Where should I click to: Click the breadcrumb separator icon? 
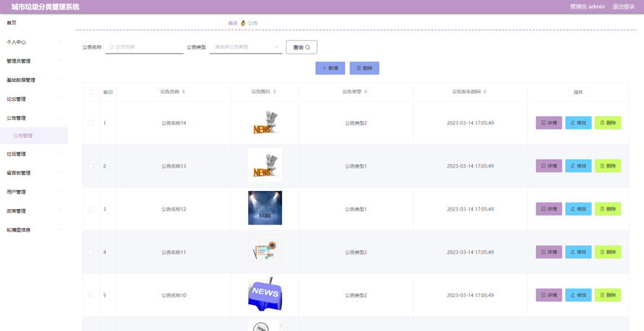pos(243,23)
